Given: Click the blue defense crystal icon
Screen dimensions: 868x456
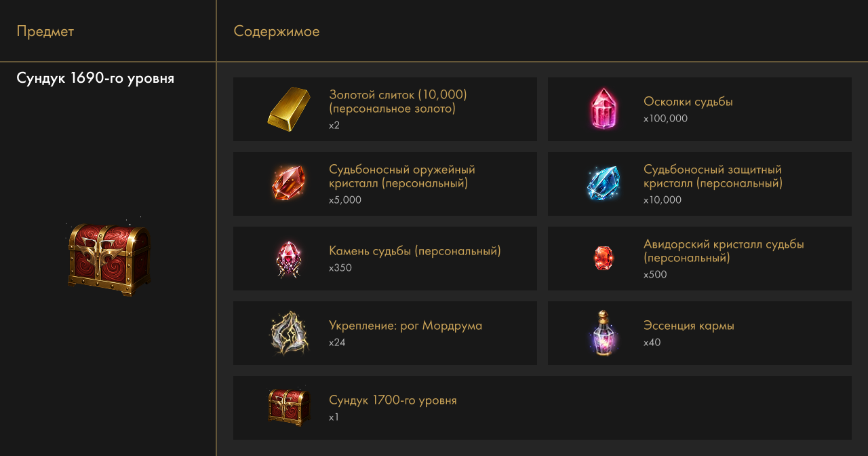Looking at the screenshot, I should [604, 183].
